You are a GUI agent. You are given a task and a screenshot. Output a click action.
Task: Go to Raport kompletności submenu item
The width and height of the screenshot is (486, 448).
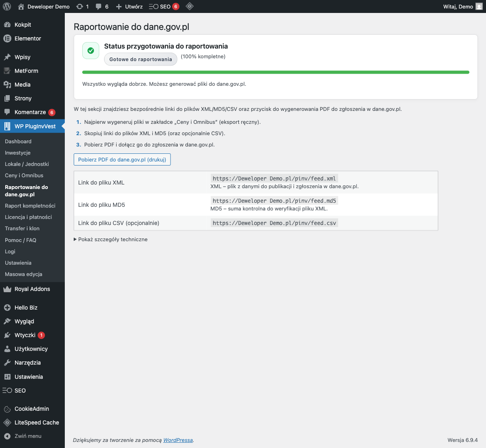point(30,206)
